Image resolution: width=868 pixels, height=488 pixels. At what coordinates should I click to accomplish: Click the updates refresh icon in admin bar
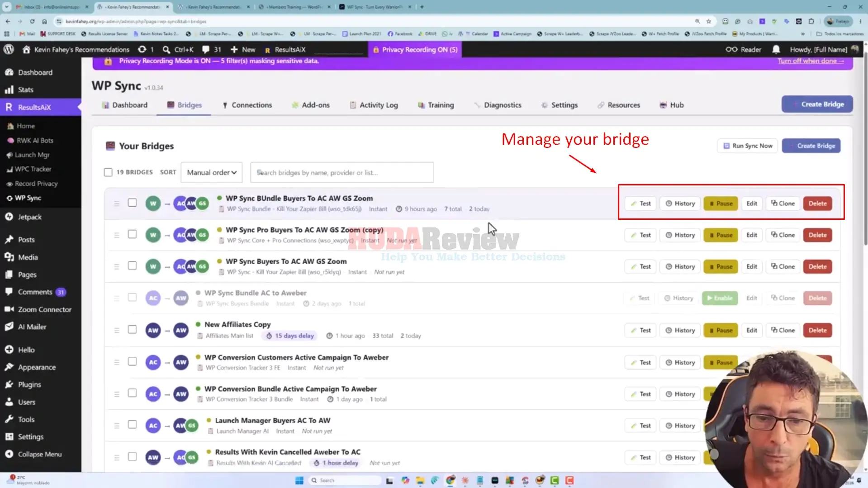coord(142,49)
